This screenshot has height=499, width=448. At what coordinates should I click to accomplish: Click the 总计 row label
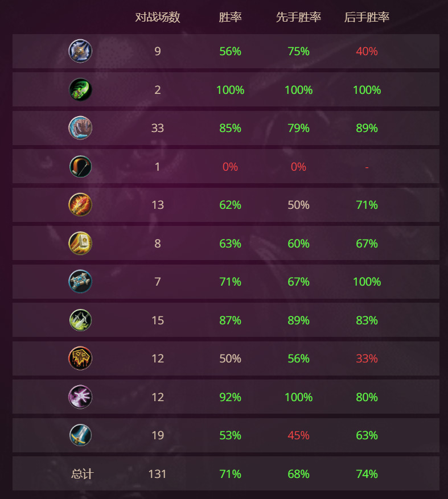click(x=82, y=474)
